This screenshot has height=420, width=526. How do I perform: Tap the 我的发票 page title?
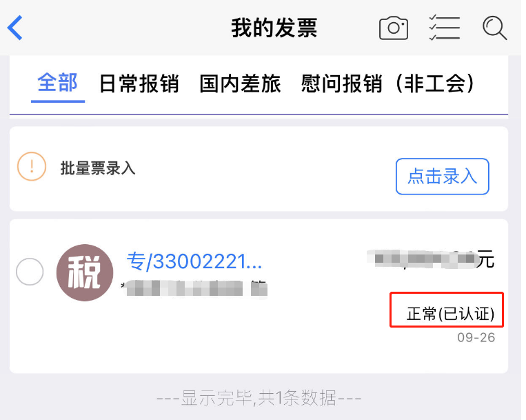(x=274, y=28)
